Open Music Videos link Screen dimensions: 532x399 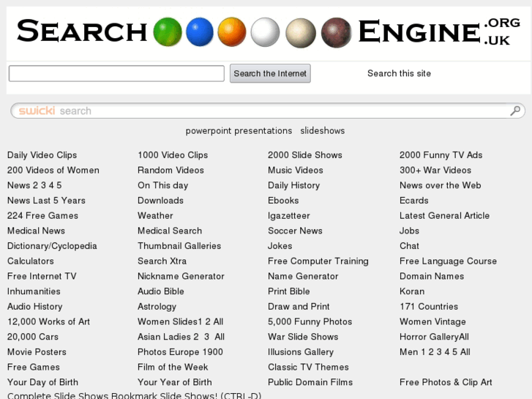point(296,170)
